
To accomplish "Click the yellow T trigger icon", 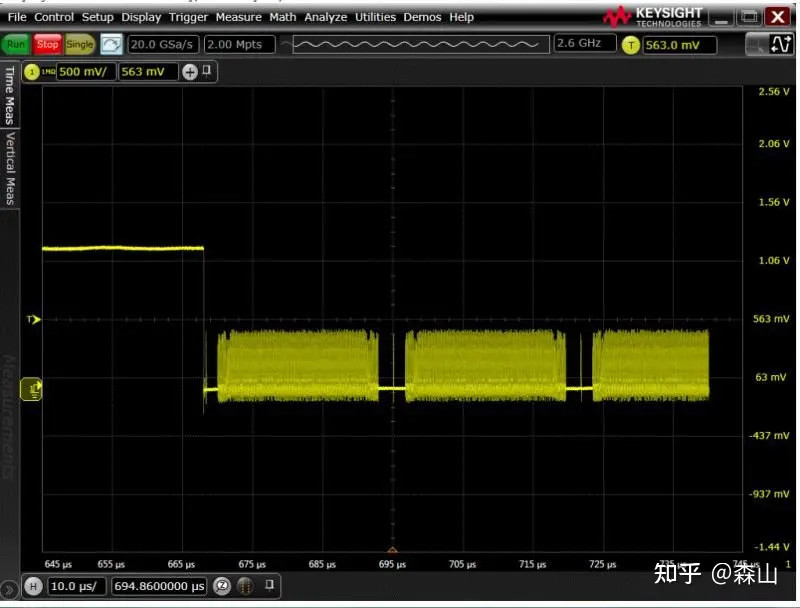I will pos(631,45).
